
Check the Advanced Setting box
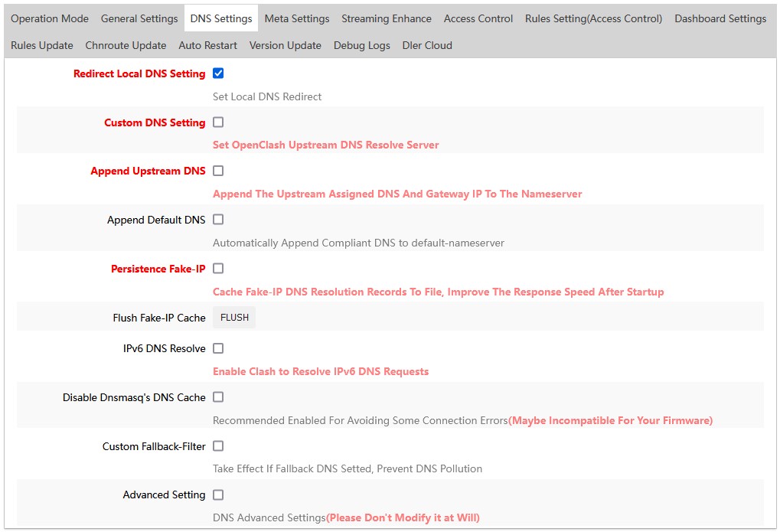point(218,494)
